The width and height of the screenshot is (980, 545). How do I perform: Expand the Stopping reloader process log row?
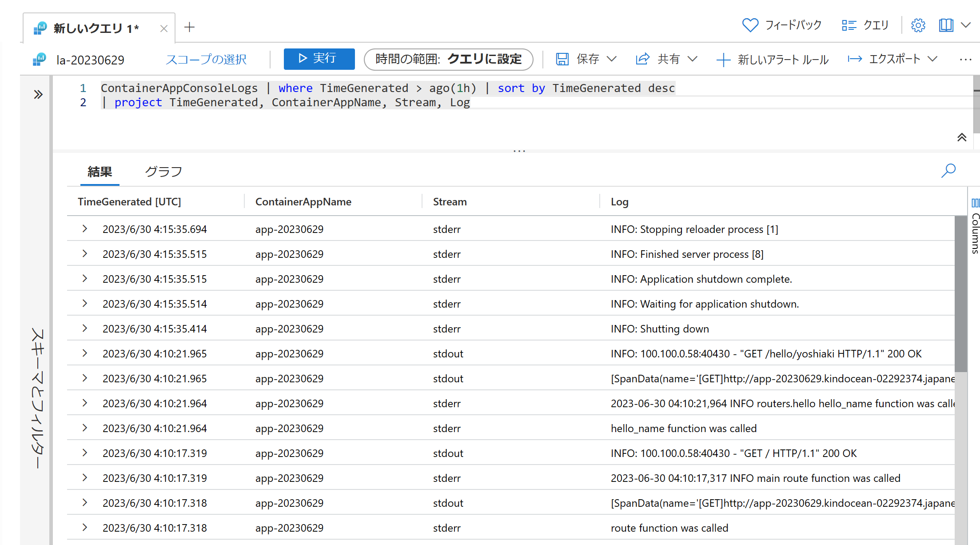[85, 229]
